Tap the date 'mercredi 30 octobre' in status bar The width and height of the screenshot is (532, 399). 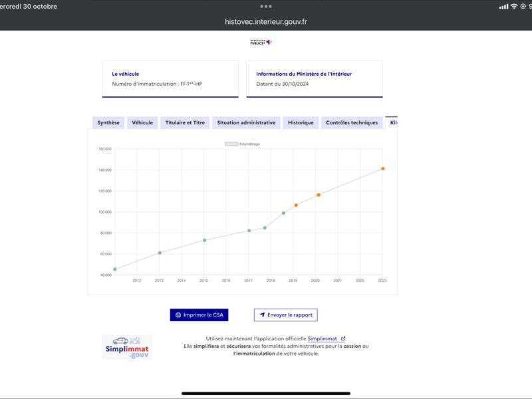29,7
